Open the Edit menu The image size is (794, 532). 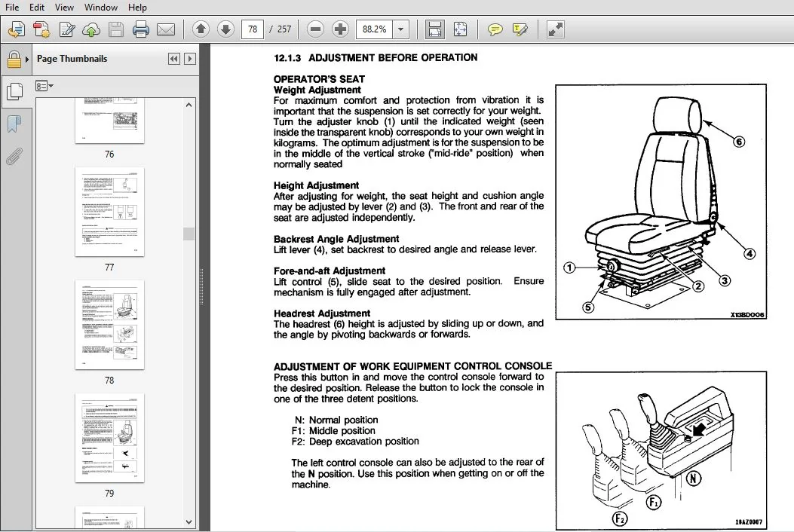(x=36, y=7)
